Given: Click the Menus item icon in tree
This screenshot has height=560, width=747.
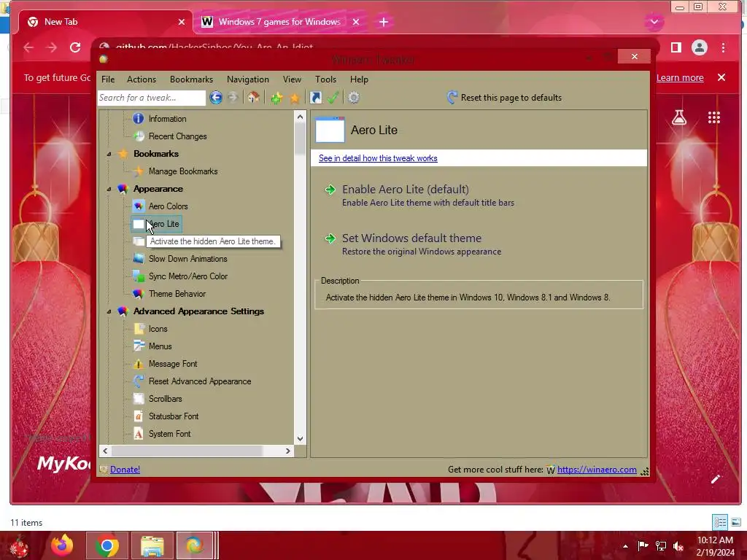Looking at the screenshot, I should click(139, 346).
